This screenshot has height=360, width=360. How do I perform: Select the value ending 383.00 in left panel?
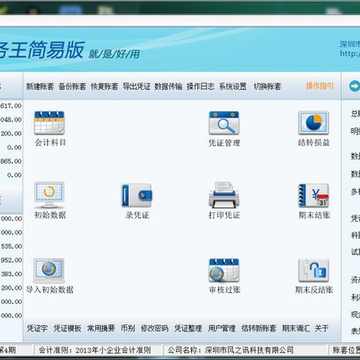[x=11, y=274]
